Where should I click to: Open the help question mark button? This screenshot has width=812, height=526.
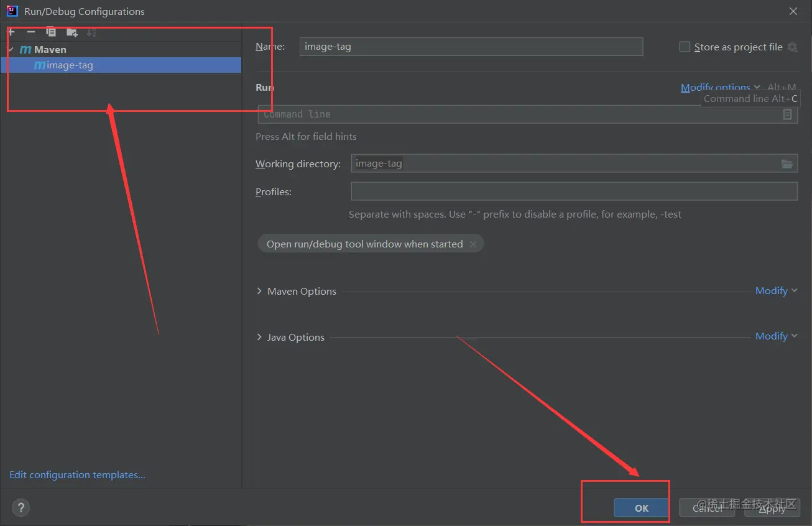pos(21,507)
